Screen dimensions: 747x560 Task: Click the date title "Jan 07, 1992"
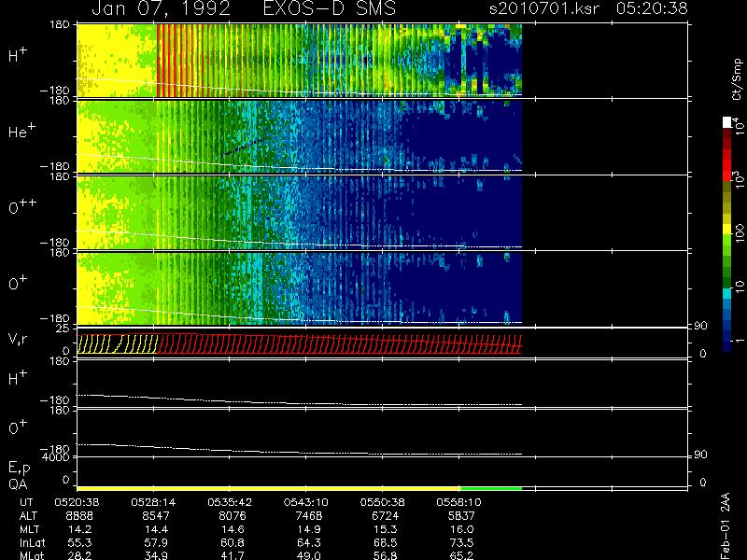click(161, 8)
